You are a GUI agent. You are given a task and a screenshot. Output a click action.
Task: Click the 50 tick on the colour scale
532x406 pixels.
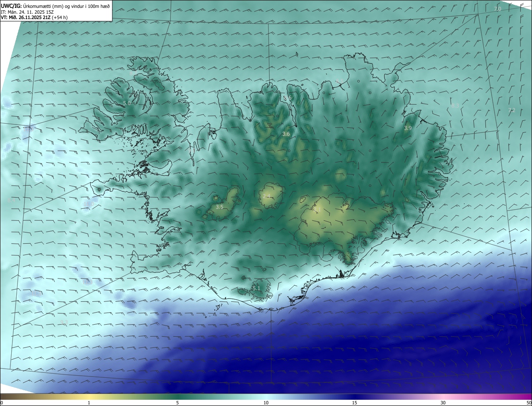click(529, 403)
